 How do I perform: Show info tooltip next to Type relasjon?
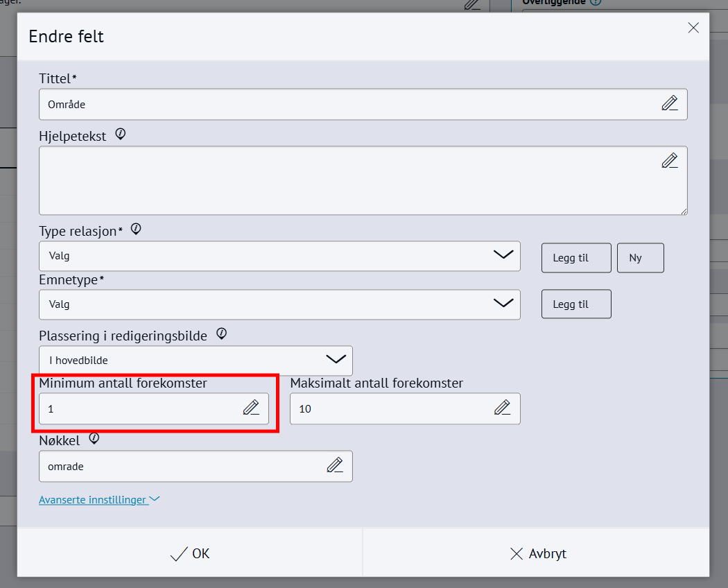click(136, 229)
